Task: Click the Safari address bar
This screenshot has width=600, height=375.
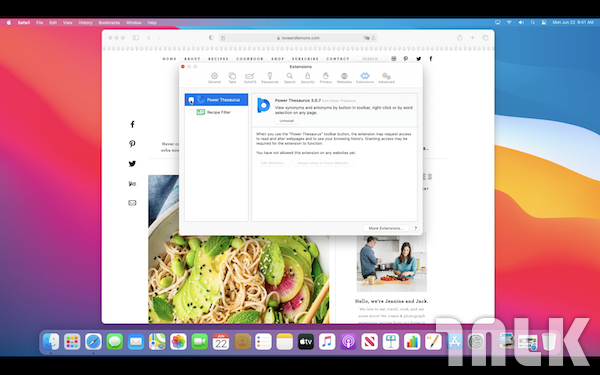Action: [298, 38]
